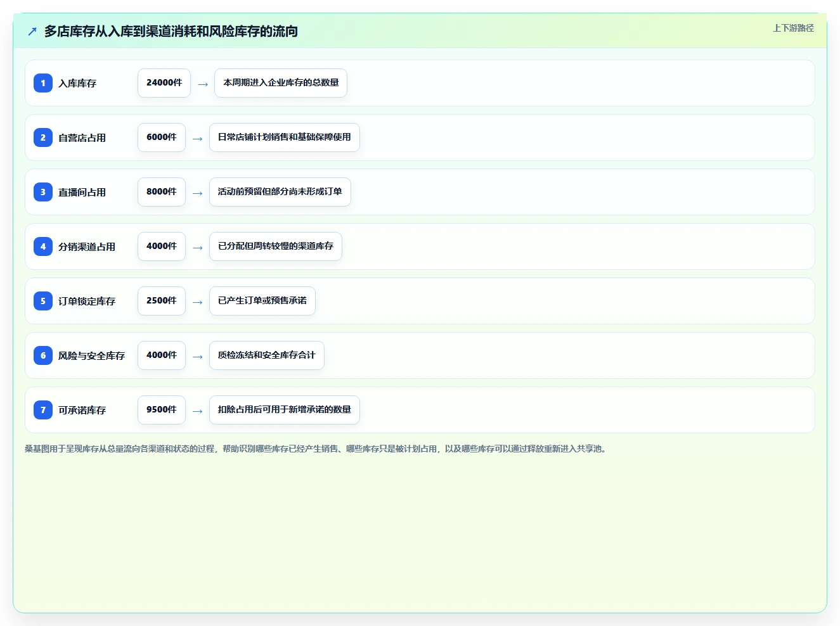840x626 pixels.
Task: Select step badge 3 for 直播间占用
Action: tap(43, 192)
